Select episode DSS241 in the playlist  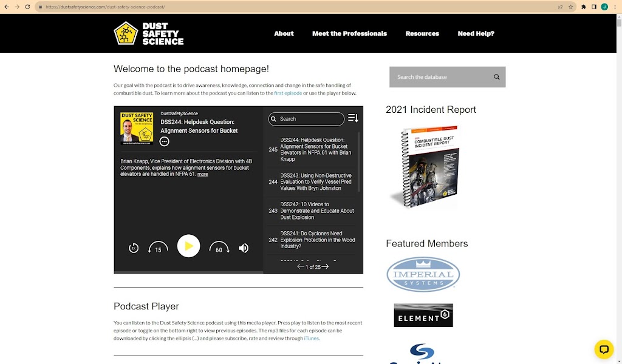pyautogui.click(x=312, y=240)
